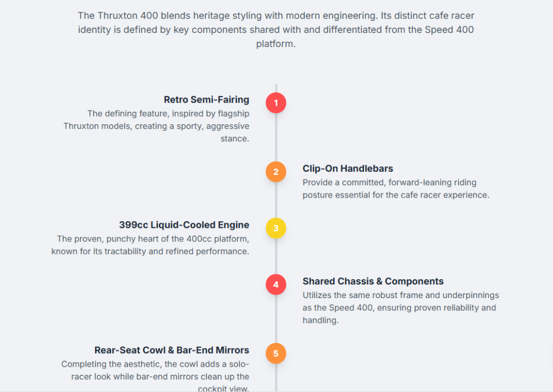Select the red step 4 circle marker
The width and height of the screenshot is (553, 392).
[276, 284]
